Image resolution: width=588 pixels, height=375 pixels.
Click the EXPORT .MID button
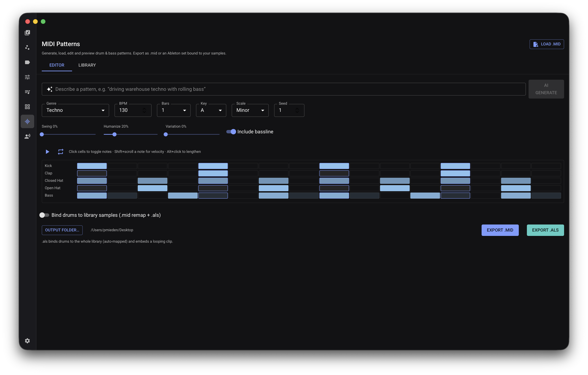500,230
